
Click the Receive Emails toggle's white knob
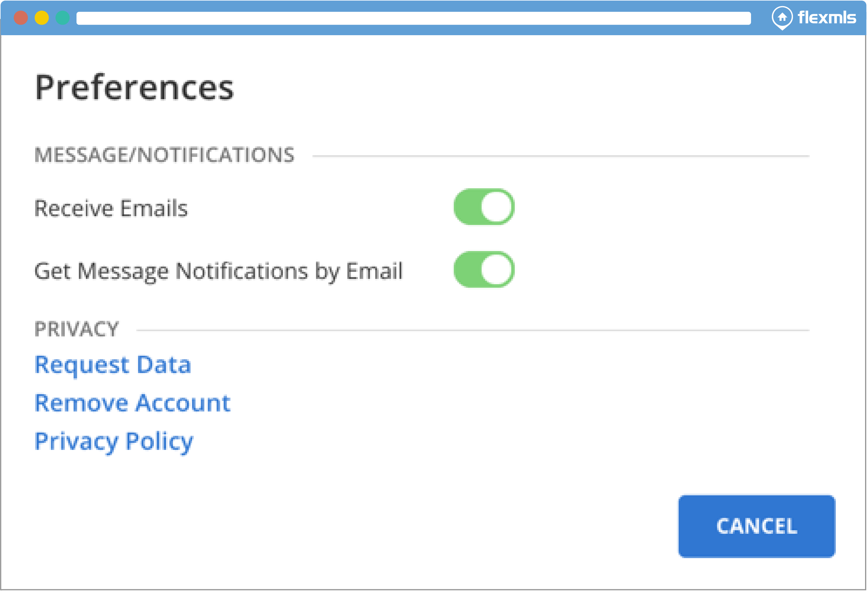[x=497, y=207]
